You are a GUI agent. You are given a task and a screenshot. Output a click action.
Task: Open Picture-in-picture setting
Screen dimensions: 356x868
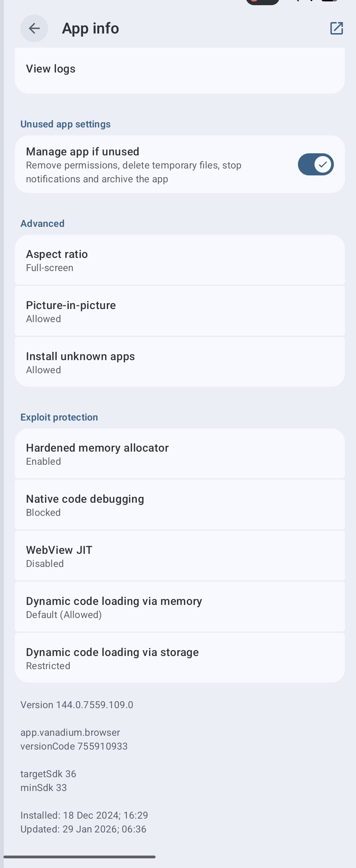tap(180, 311)
